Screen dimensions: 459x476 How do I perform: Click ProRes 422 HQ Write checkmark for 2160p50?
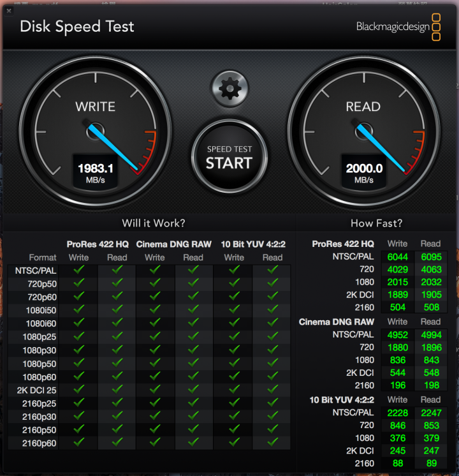pos(78,429)
